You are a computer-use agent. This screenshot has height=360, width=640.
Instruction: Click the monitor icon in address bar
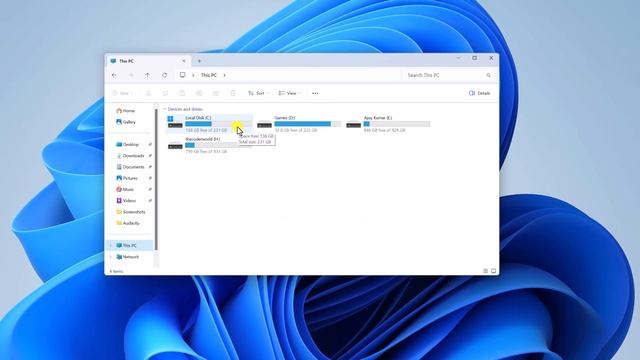click(182, 75)
